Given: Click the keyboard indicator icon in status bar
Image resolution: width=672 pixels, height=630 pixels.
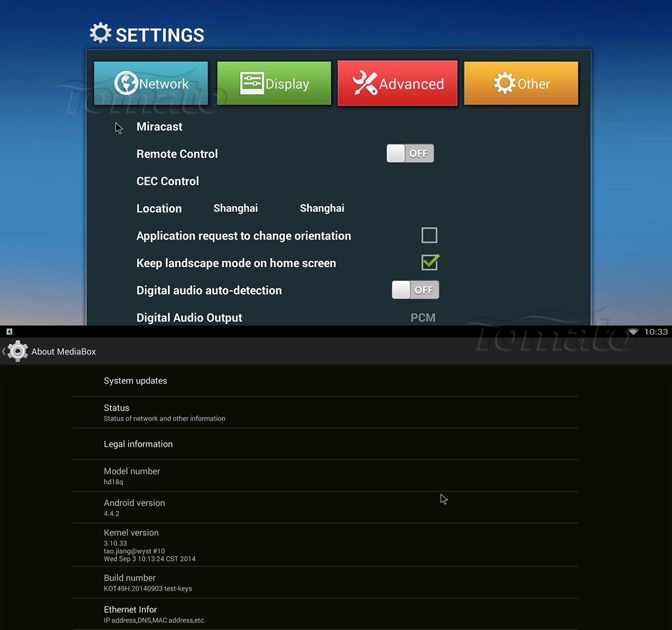Looking at the screenshot, I should click(9, 332).
